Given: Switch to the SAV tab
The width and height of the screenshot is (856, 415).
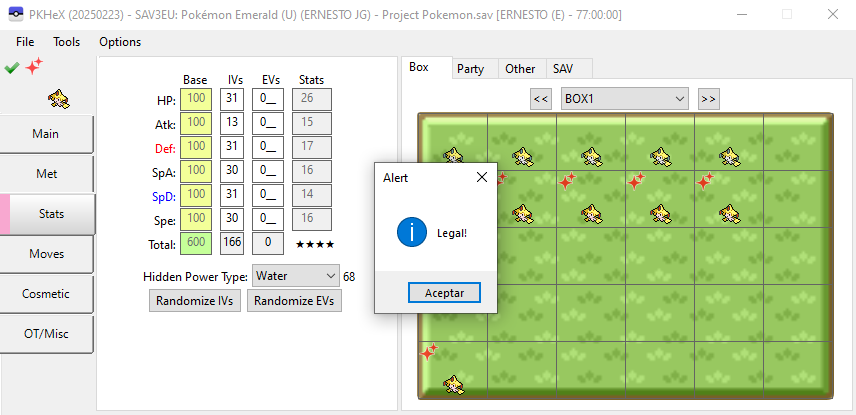Looking at the screenshot, I should click(560, 69).
